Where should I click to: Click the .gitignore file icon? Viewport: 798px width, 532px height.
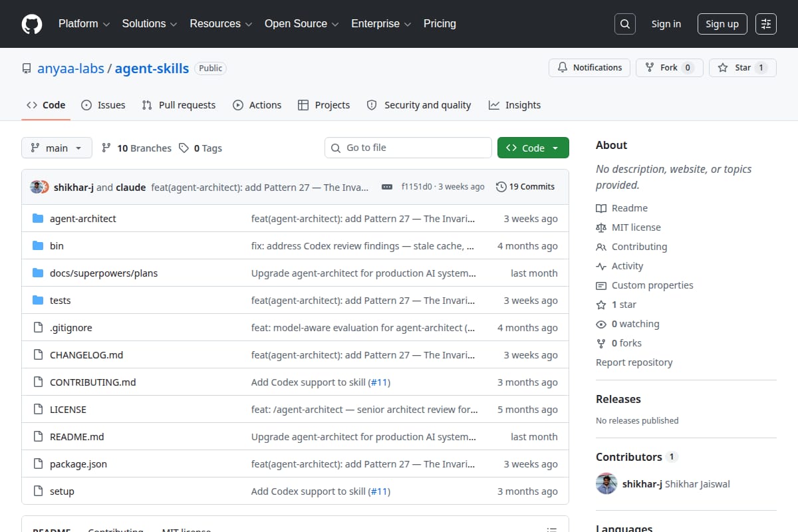[x=38, y=328]
